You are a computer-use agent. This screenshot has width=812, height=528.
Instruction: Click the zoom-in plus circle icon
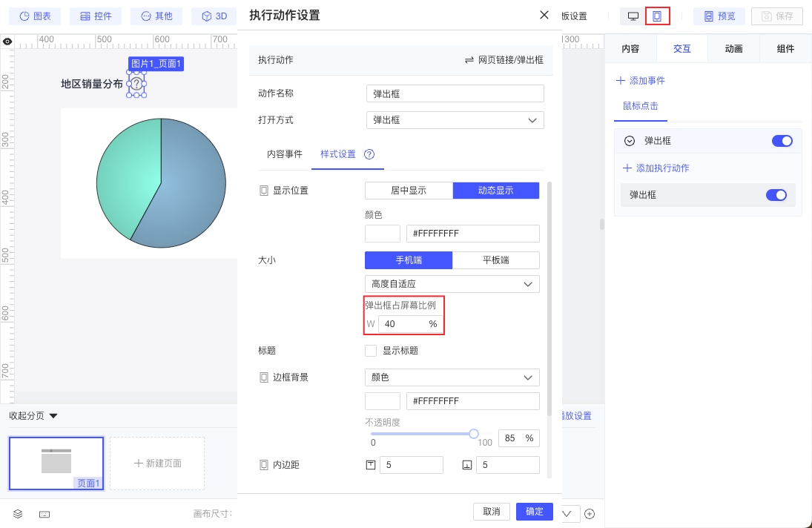click(590, 514)
